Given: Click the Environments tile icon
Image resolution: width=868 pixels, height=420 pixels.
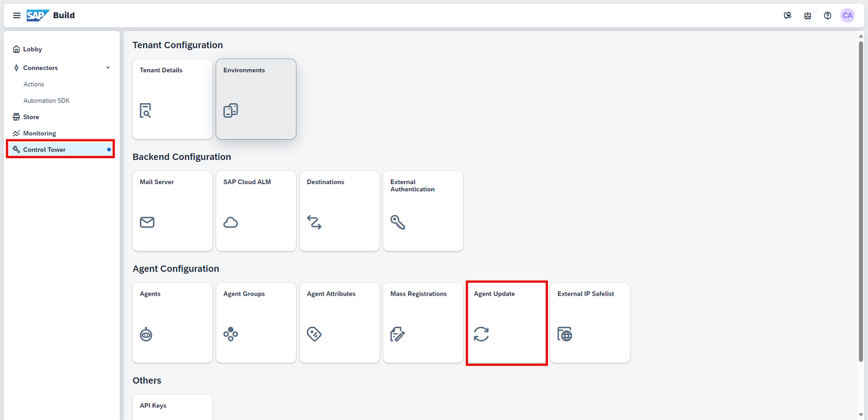Looking at the screenshot, I should pyautogui.click(x=231, y=110).
